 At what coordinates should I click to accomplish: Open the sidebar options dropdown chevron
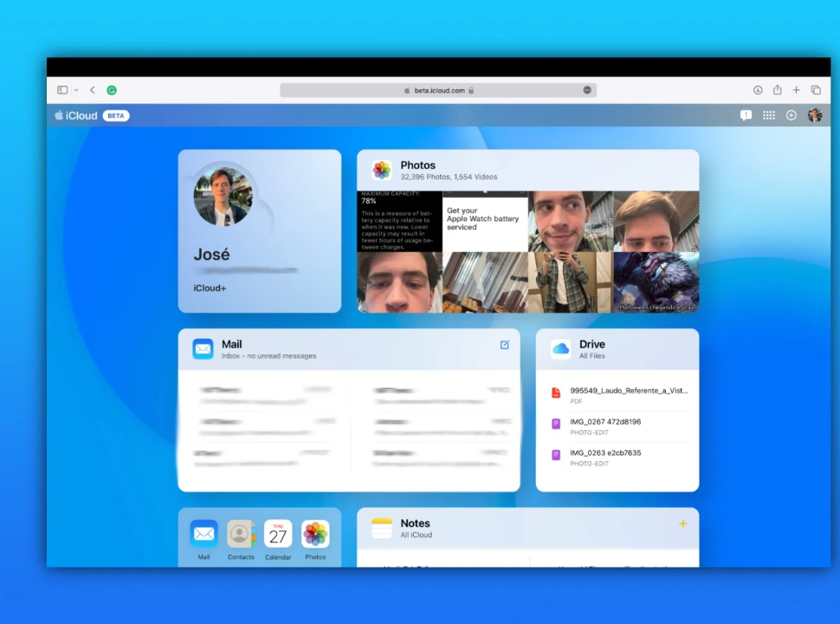tap(76, 90)
